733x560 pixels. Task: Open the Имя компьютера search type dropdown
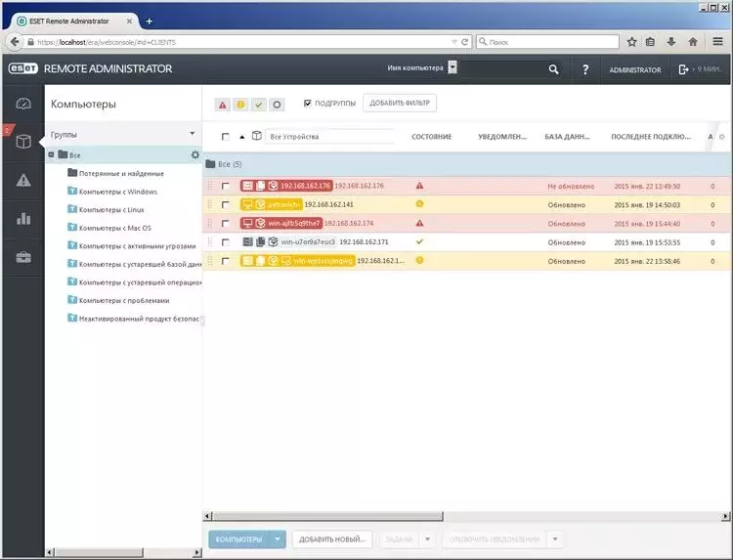(x=453, y=67)
